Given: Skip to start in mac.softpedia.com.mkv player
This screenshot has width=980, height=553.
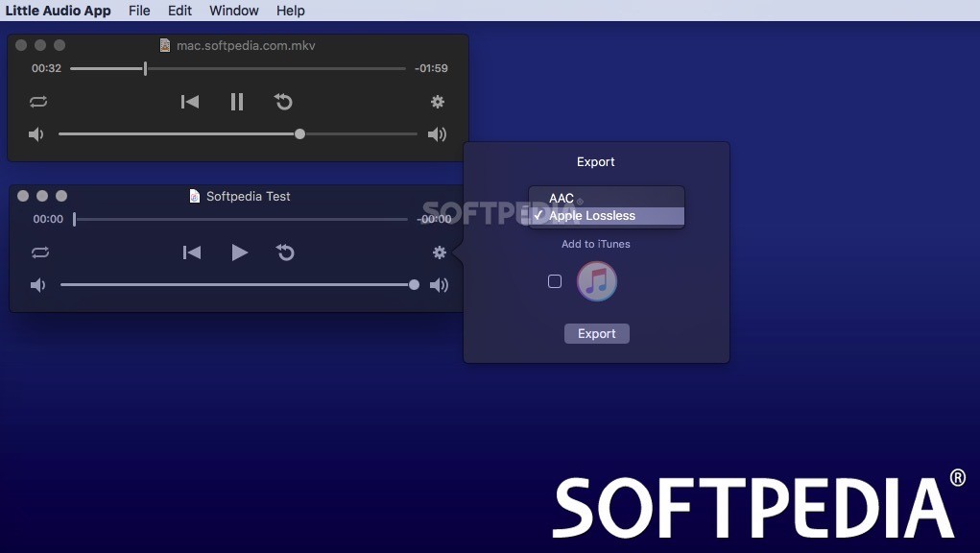Looking at the screenshot, I should click(x=190, y=102).
